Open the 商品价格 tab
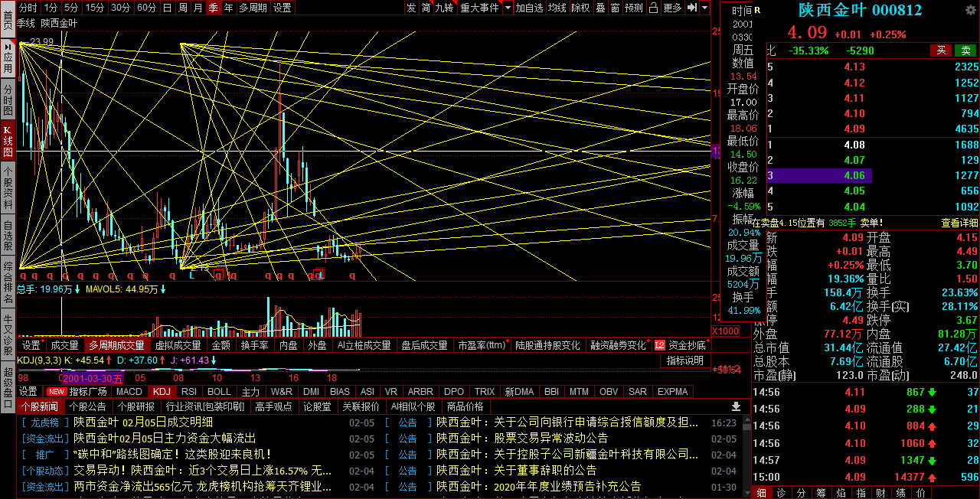 pyautogui.click(x=465, y=406)
